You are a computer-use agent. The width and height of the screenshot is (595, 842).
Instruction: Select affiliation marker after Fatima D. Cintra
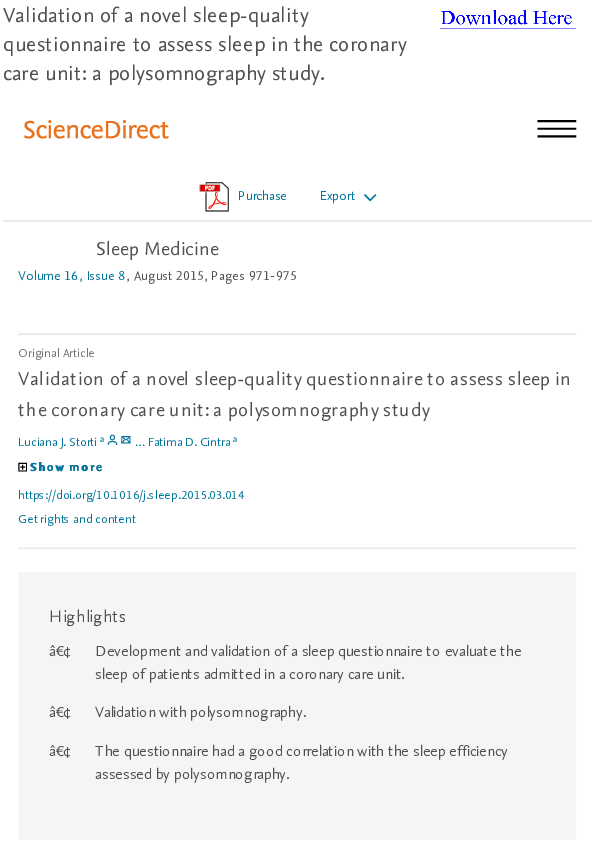(233, 437)
